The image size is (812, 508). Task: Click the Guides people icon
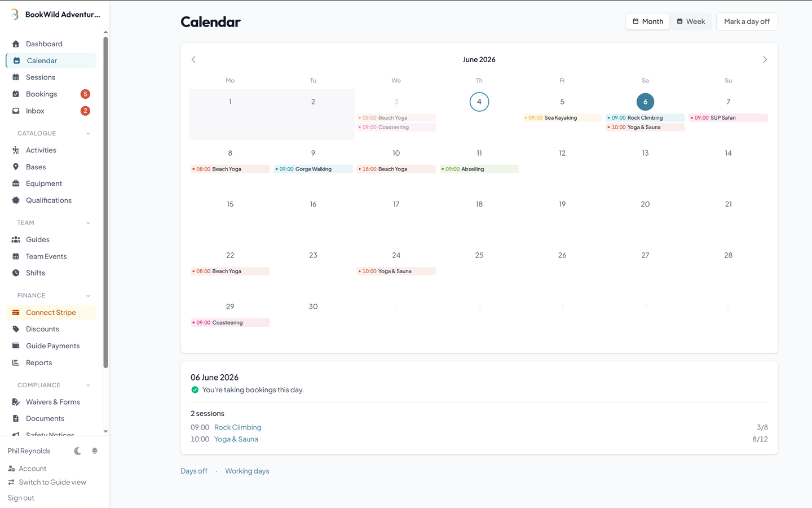click(x=16, y=240)
